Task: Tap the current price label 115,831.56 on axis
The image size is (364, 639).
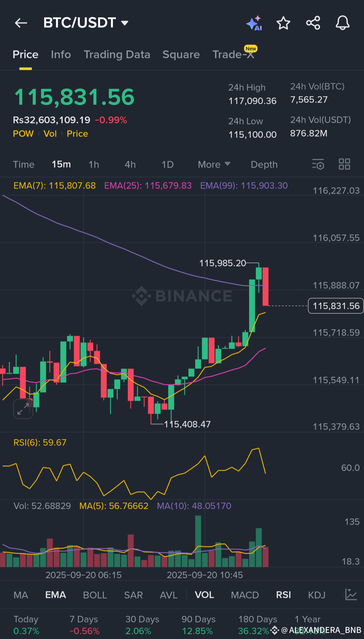Action: (336, 306)
